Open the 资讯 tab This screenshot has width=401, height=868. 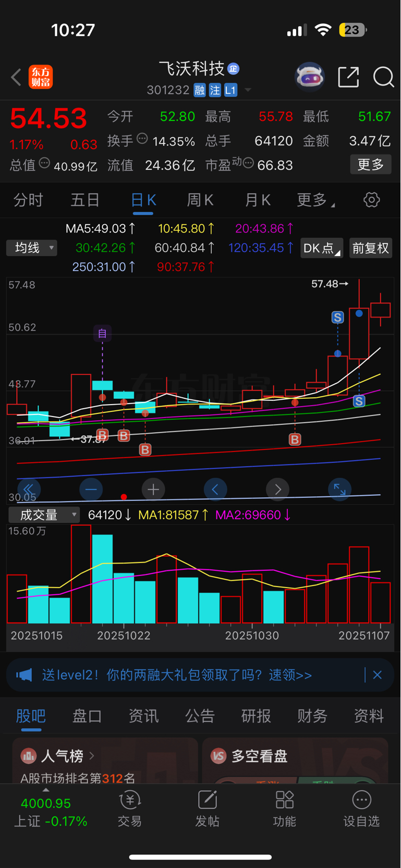(143, 716)
